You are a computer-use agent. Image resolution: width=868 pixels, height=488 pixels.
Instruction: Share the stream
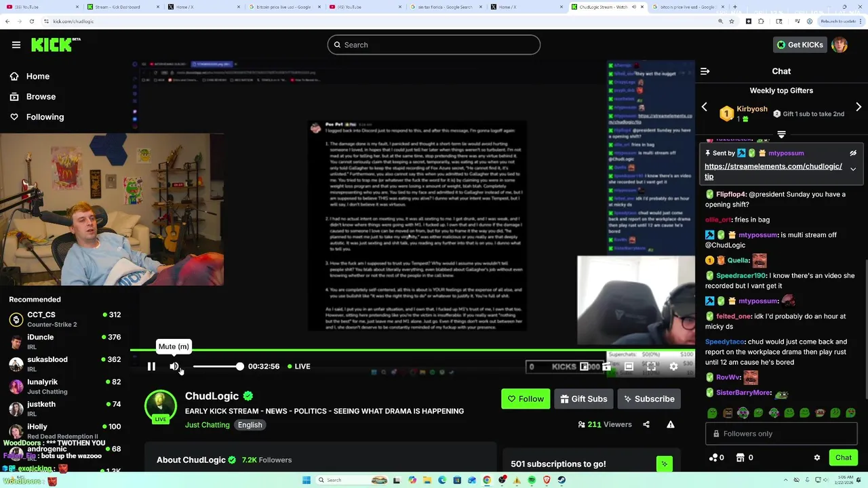coord(646,425)
